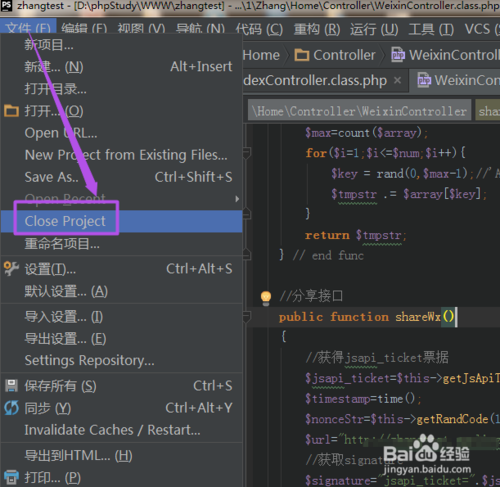The image size is (500, 487).
Task: Click \Home\Controller\WeixinController class breadcrumb
Action: (360, 111)
